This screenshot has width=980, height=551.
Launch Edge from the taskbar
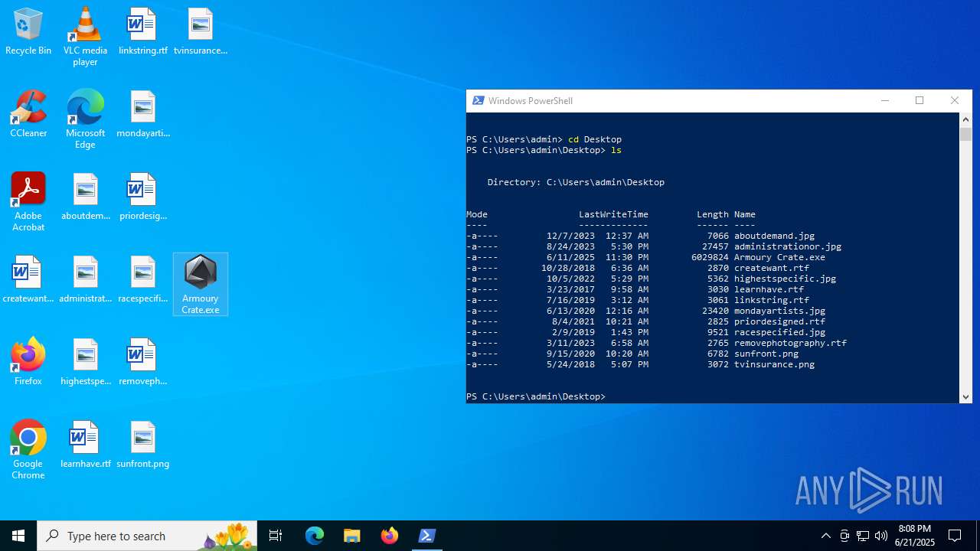(x=315, y=536)
